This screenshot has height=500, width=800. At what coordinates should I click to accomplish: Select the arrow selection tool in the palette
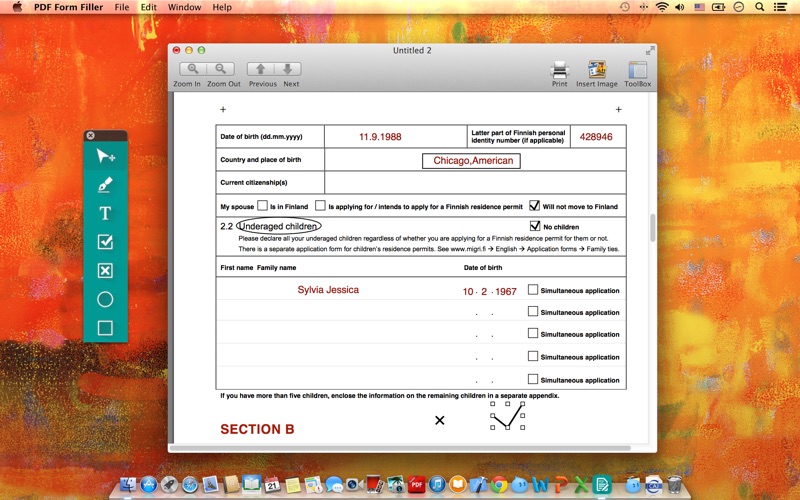[105, 156]
